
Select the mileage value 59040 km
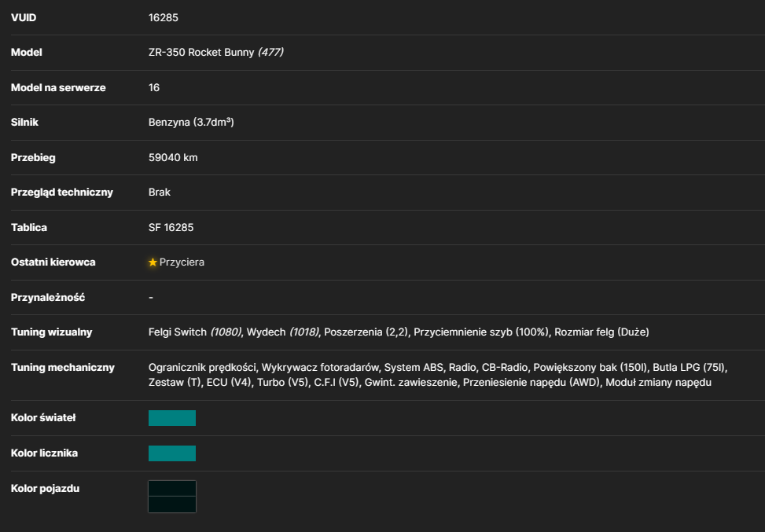tap(173, 157)
